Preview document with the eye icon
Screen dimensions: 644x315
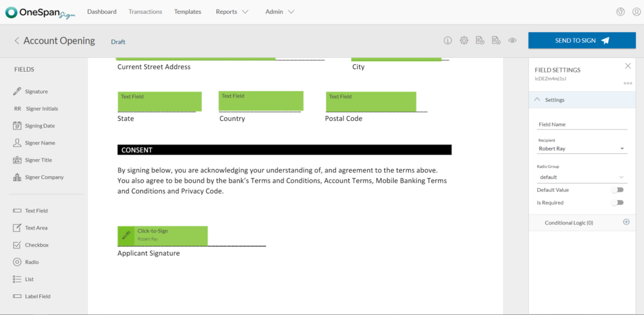513,41
